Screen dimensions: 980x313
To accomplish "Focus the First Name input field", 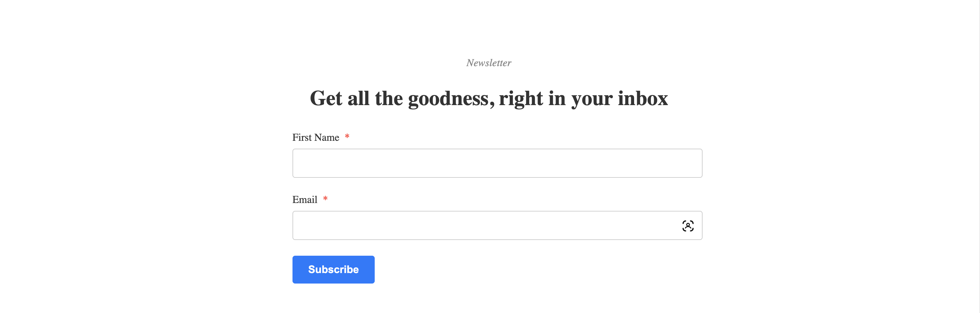I will (497, 163).
